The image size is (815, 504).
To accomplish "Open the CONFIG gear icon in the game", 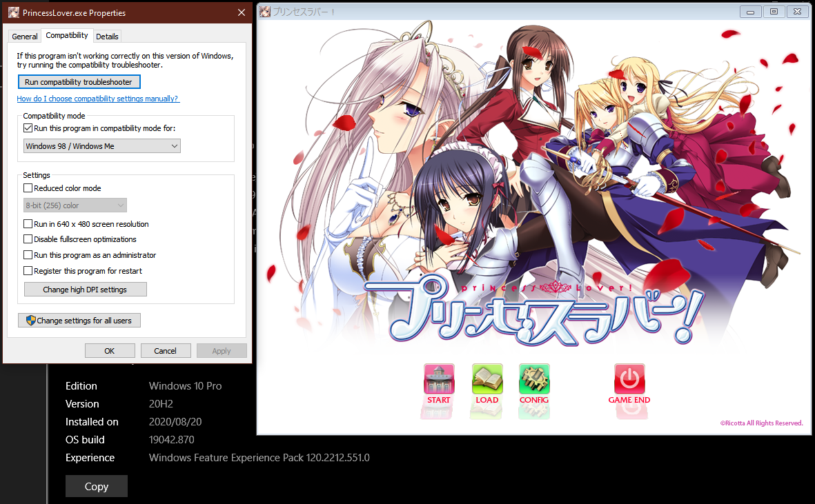I will (x=534, y=379).
